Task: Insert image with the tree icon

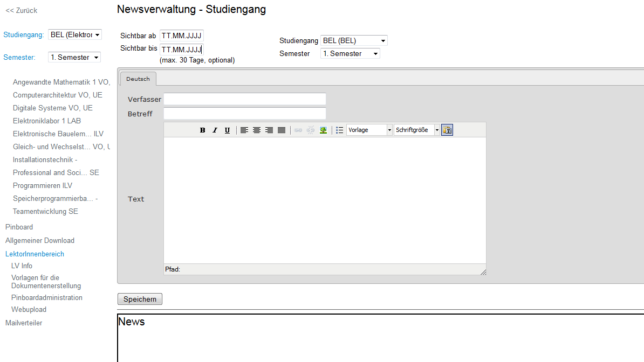Action: pos(323,130)
